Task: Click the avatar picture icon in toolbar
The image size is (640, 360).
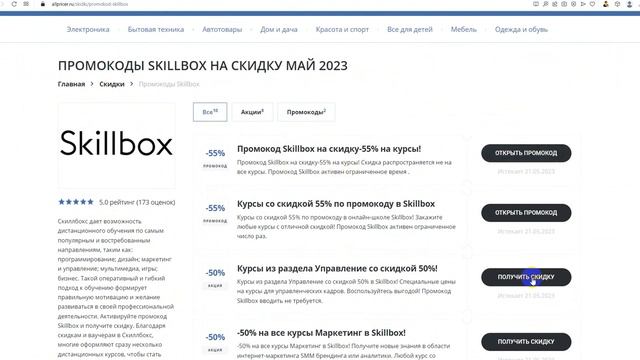Action: coord(606,4)
